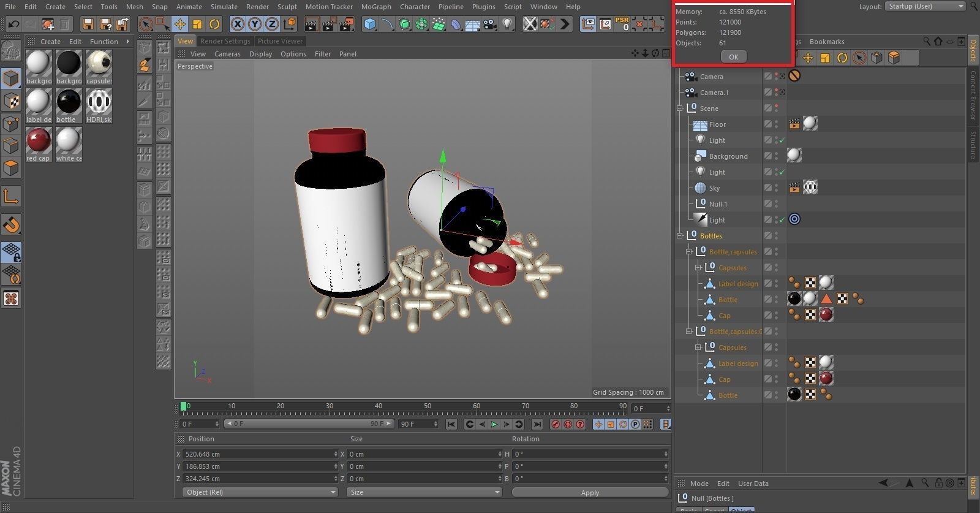Open the Simulate menu
This screenshot has height=513, width=980.
pyautogui.click(x=224, y=7)
